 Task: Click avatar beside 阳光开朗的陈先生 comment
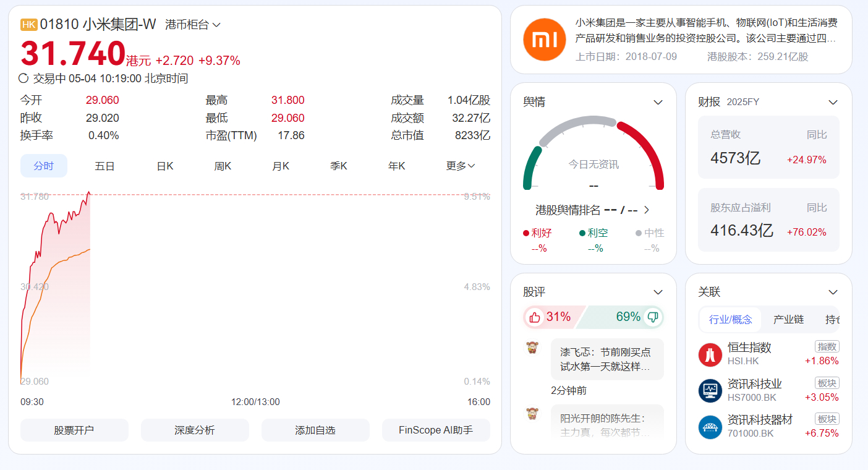point(532,414)
